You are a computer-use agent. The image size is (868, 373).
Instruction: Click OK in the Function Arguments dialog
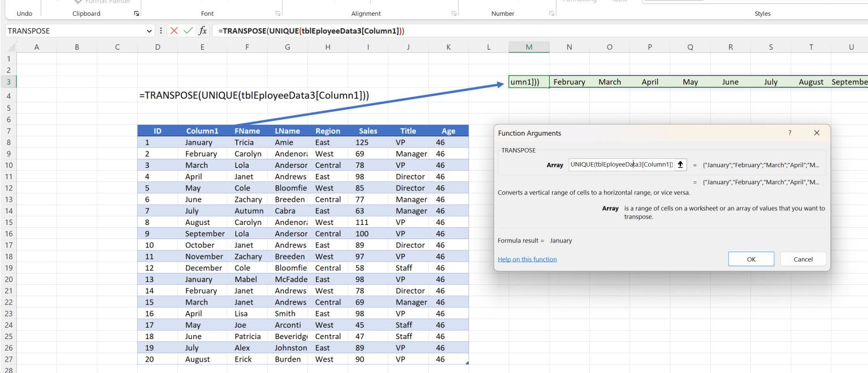coord(751,259)
